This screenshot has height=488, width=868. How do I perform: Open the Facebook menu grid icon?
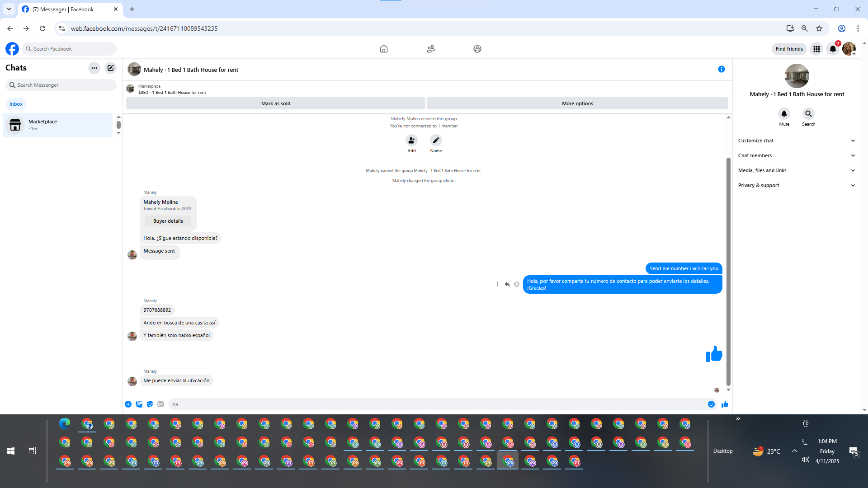click(816, 49)
